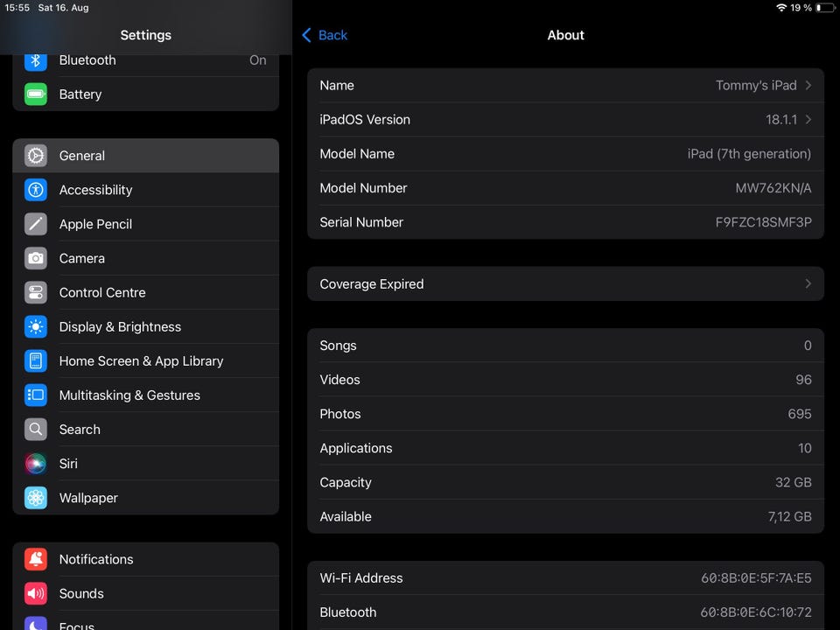Screen dimensions: 840x630
Task: Tap the Apple Pencil icon
Action: pyautogui.click(x=36, y=224)
